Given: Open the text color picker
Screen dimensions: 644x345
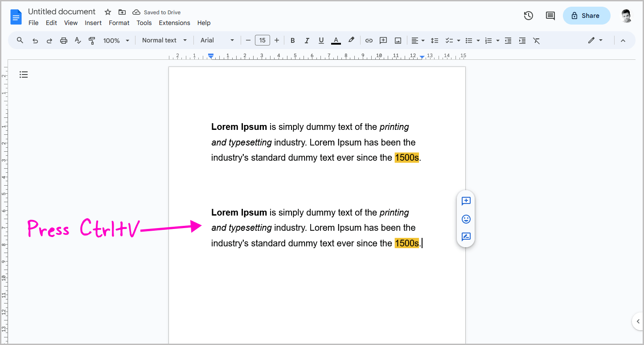Looking at the screenshot, I should click(x=336, y=40).
